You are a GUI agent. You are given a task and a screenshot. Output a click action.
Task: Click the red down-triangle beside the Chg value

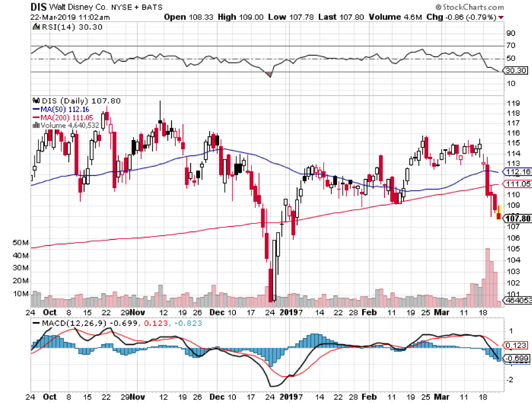coord(501,17)
